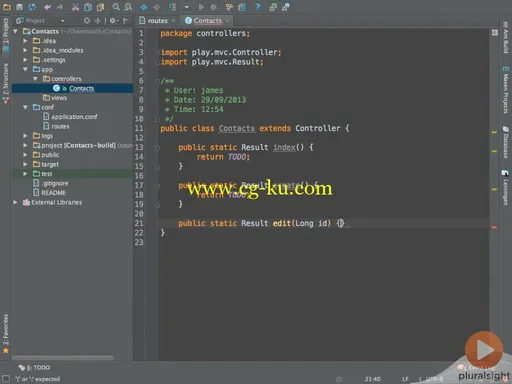Switch to the routes editor tab

[157, 21]
